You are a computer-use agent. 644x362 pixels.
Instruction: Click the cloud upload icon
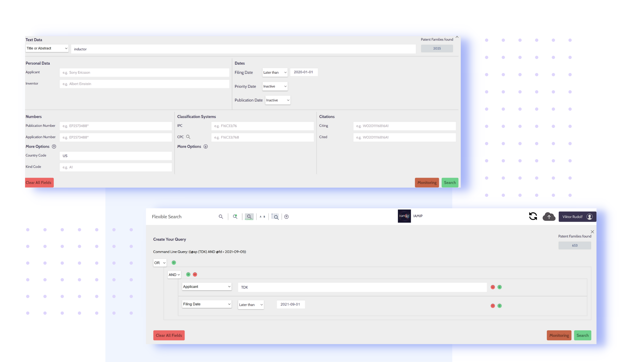[x=549, y=217]
